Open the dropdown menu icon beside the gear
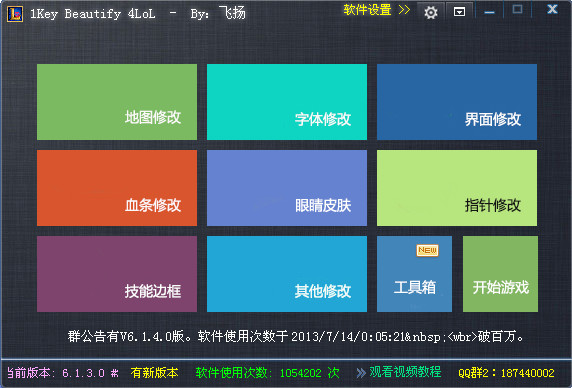The image size is (572, 388). (x=459, y=13)
